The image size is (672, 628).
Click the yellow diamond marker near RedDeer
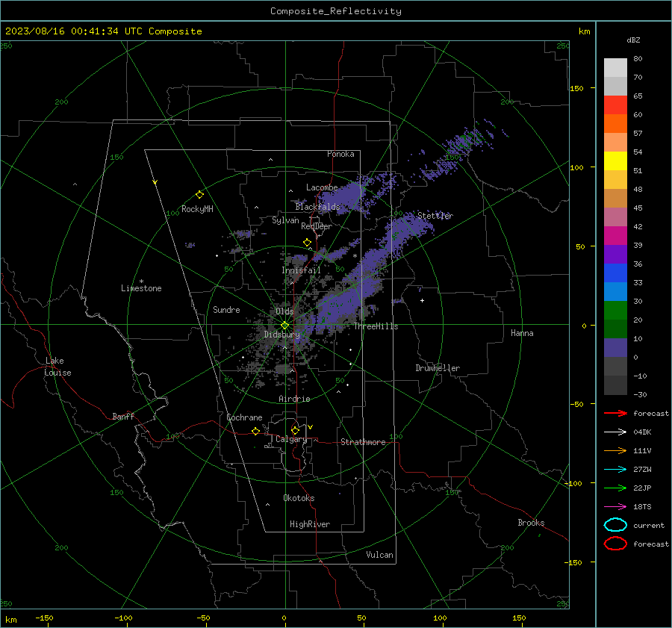pos(307,243)
